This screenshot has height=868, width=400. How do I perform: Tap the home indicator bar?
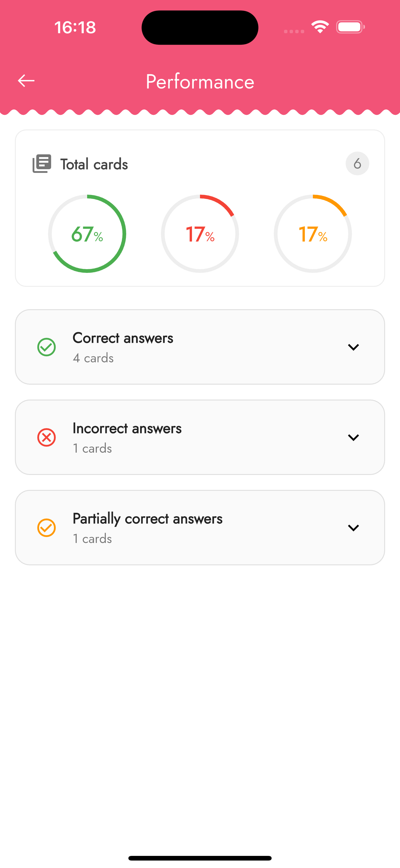point(200,858)
